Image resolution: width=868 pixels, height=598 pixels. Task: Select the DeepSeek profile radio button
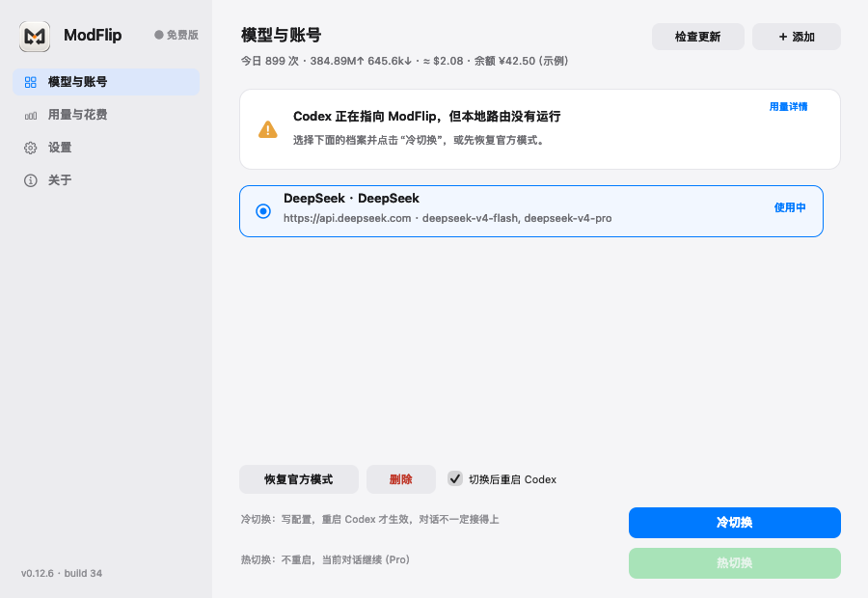(x=263, y=211)
